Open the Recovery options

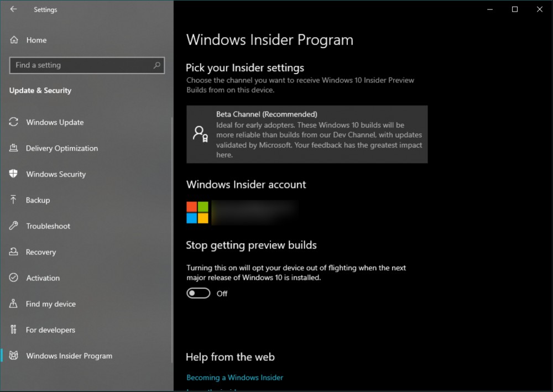pos(86,252)
